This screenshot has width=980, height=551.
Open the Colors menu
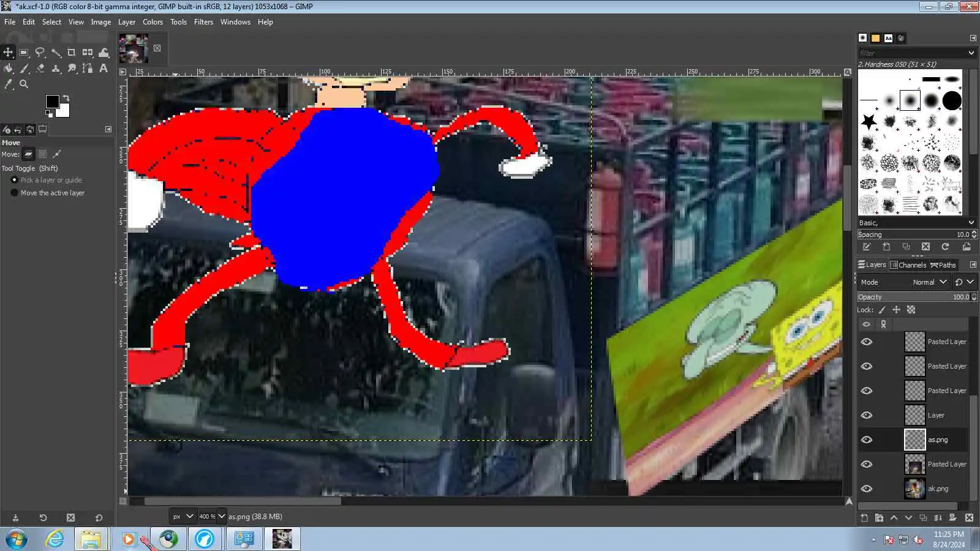tap(153, 22)
